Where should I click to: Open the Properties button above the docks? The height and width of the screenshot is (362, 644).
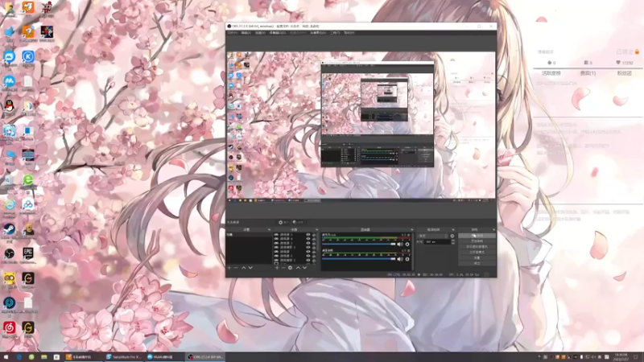(283, 222)
